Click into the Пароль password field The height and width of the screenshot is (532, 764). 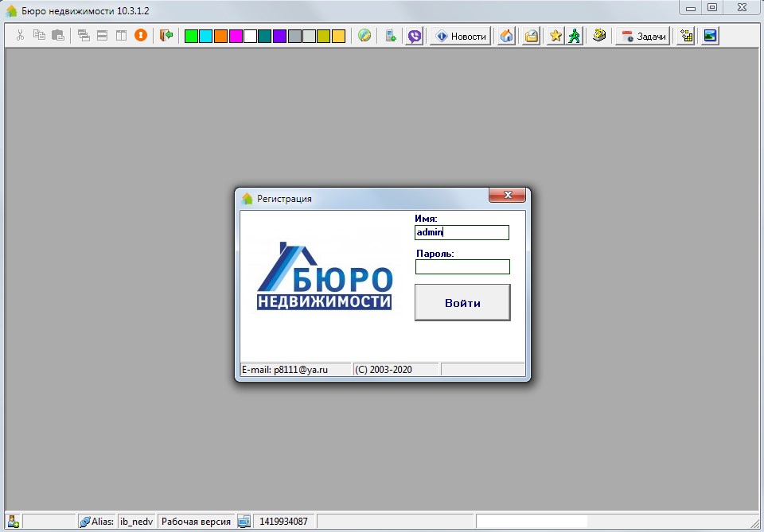(x=462, y=266)
